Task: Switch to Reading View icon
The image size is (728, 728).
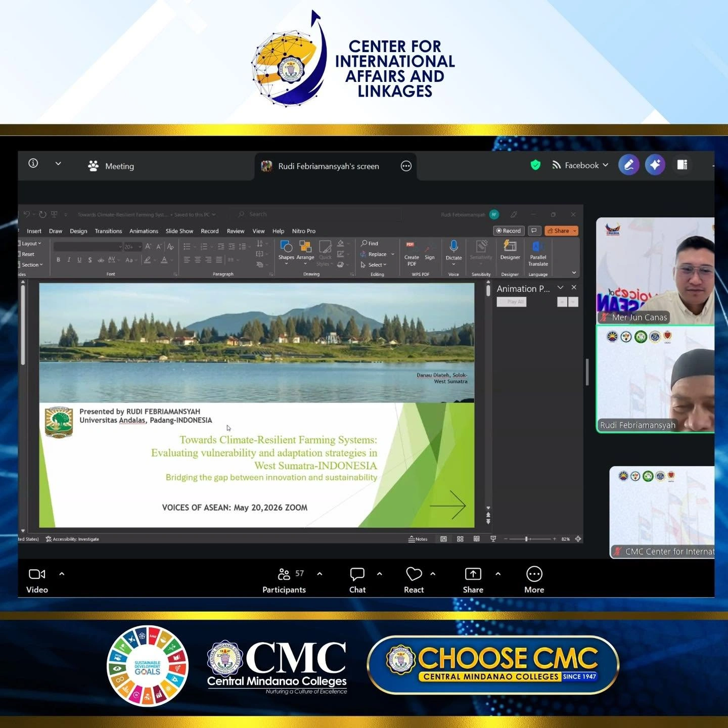Action: coord(476,539)
